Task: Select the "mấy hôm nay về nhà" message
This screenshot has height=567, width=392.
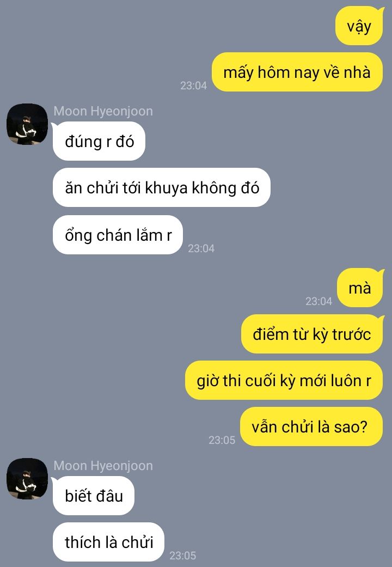Action: coord(297,72)
